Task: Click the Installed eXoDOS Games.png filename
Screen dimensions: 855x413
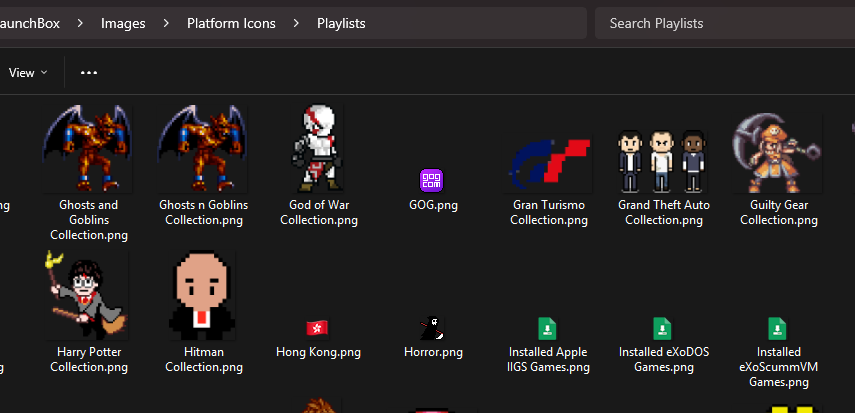Action: click(x=664, y=360)
